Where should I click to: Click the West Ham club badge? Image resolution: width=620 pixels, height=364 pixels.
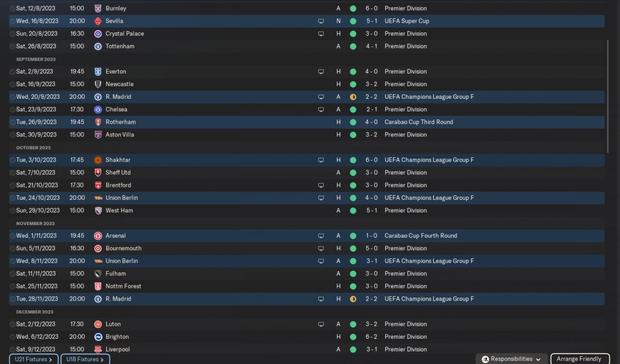point(98,211)
